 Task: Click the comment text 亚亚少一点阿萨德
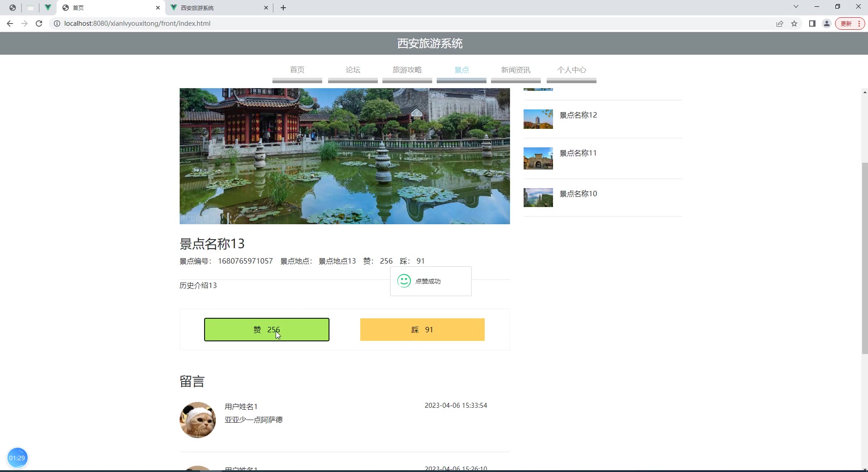[254, 420]
